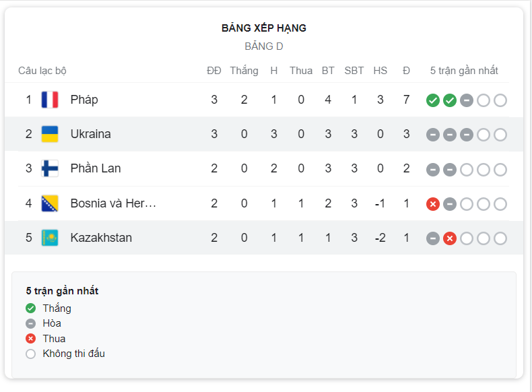Click Finland's first gray draw icon
The image size is (532, 392).
tap(432, 170)
